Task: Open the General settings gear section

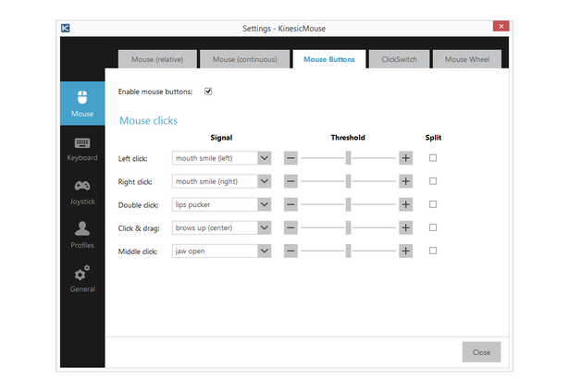Action: (82, 279)
